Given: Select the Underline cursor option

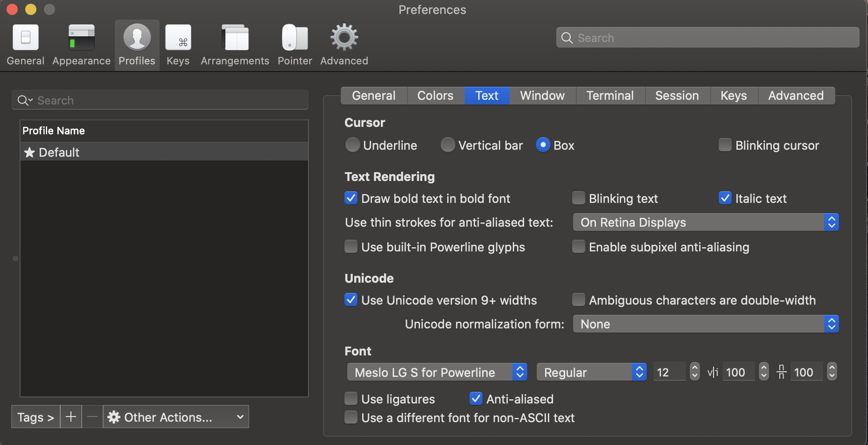Looking at the screenshot, I should pos(353,145).
